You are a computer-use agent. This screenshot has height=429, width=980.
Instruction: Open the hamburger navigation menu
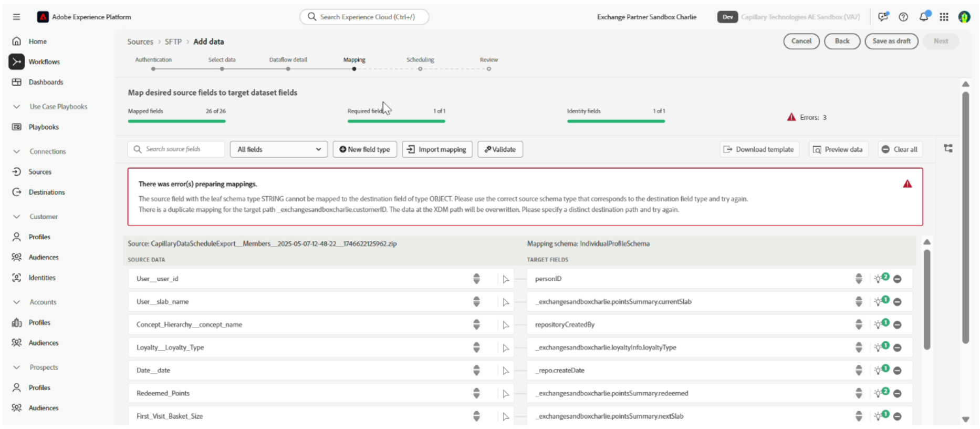pyautogui.click(x=16, y=17)
